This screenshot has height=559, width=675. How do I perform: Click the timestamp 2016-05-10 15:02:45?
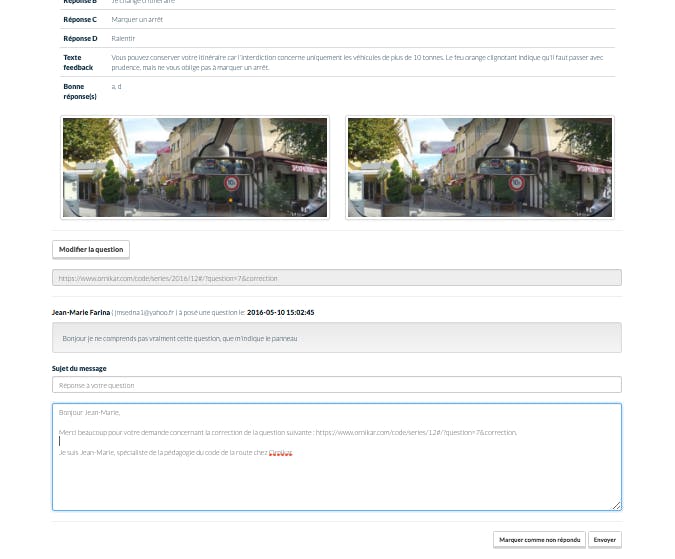[x=281, y=312]
